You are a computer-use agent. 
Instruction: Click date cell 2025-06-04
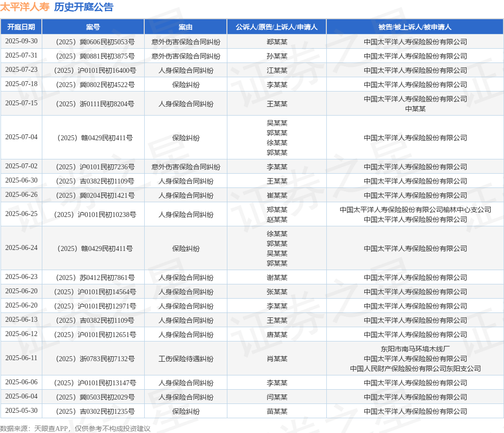pyautogui.click(x=21, y=397)
